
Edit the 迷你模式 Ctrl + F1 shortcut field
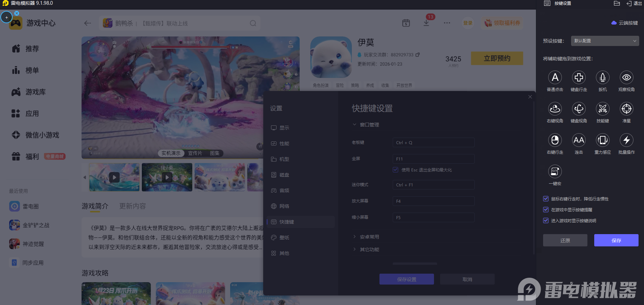tap(433, 185)
